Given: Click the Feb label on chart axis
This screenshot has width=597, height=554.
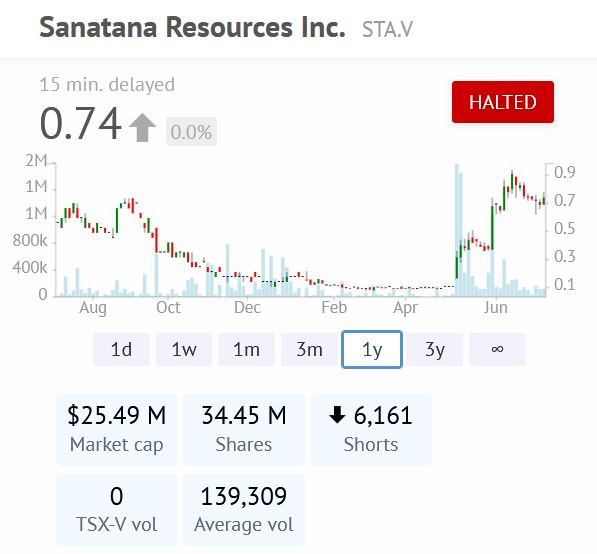Looking at the screenshot, I should click(334, 307).
